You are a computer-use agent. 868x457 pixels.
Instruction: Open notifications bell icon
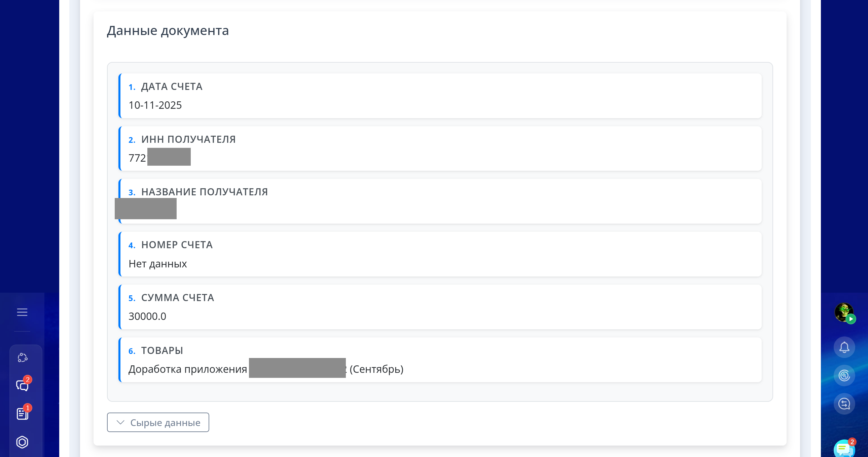pyautogui.click(x=844, y=347)
